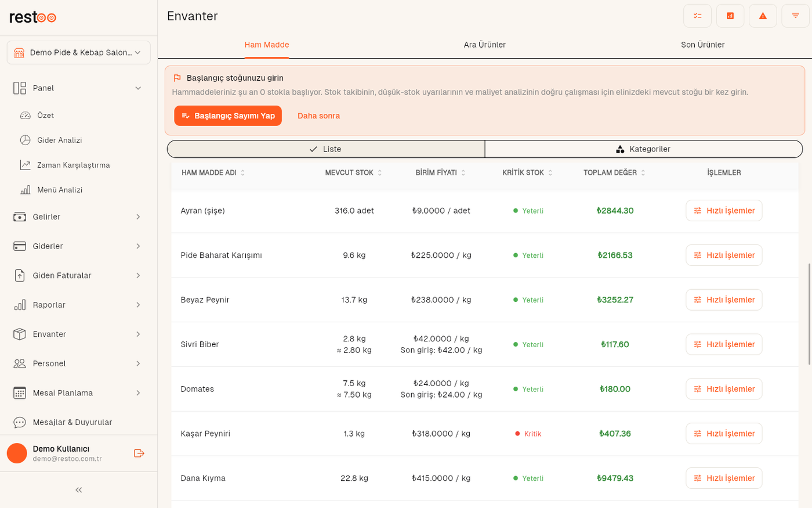Sort by Toplam Değer column
The height and width of the screenshot is (508, 812).
coord(614,173)
